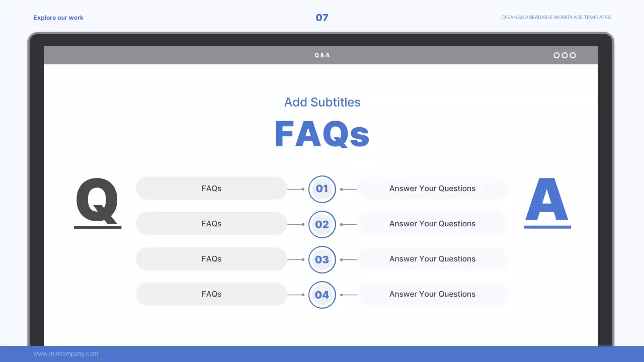
Task: Click the large blue letter A icon
Action: (x=547, y=202)
